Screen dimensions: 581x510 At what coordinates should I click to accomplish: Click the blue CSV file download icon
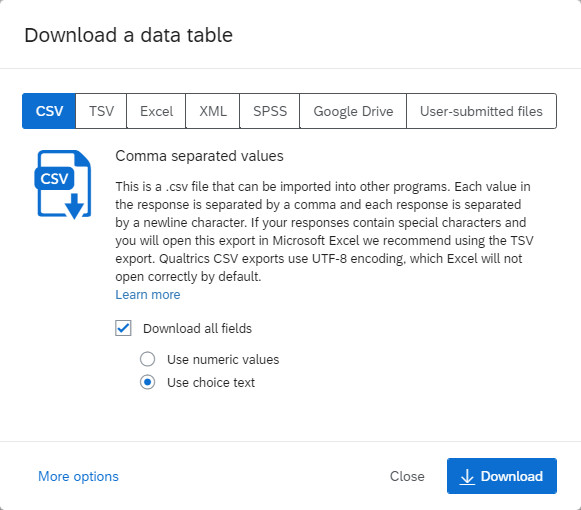click(63, 184)
